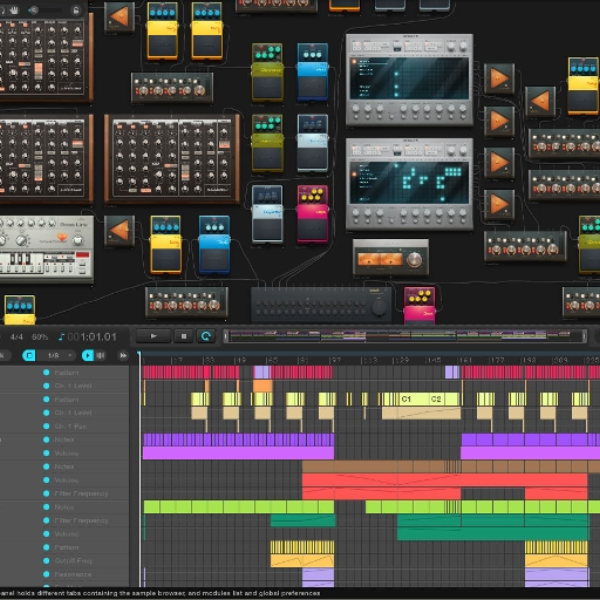This screenshot has width=600, height=600.
Task: Toggle the cyan dot on Cutoff Freq. track
Action: point(46,561)
